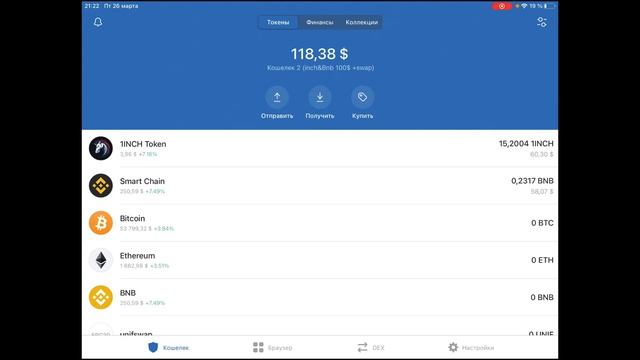640x360 pixels.
Task: Tap the Купить price tag icon
Action: (362, 97)
